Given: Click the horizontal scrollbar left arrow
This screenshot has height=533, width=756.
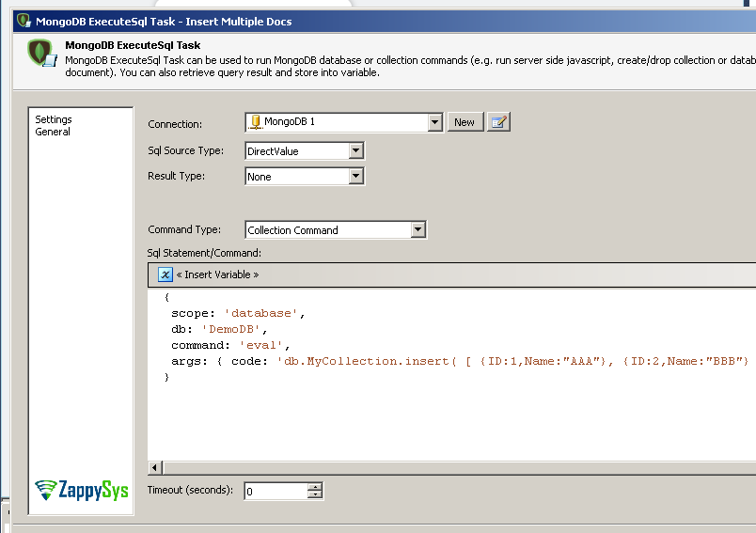Looking at the screenshot, I should point(154,467).
